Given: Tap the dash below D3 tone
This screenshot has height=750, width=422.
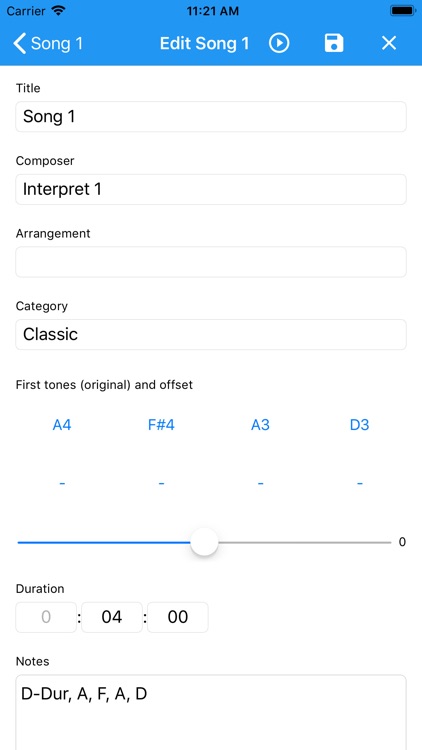Looking at the screenshot, I should tap(359, 484).
